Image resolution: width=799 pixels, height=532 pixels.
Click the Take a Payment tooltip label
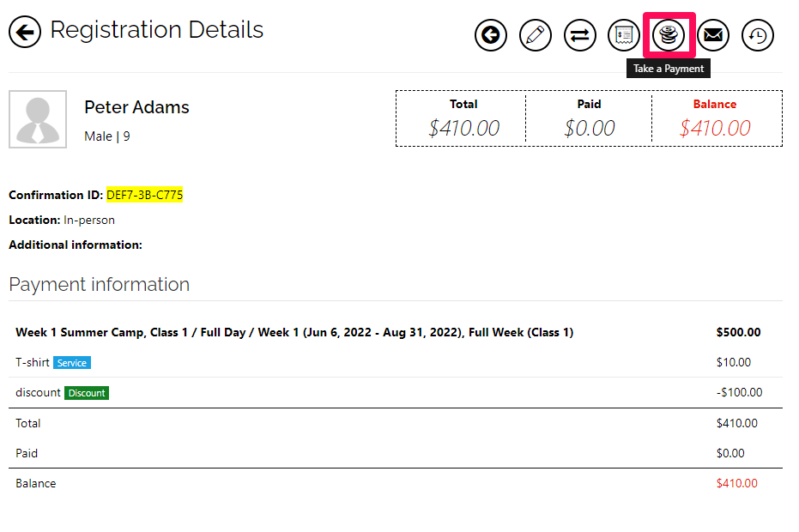[x=669, y=69]
